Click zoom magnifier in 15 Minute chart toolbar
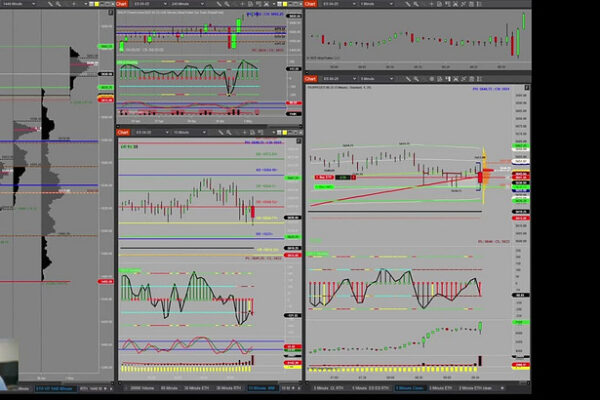This screenshot has height=400, width=600. coord(228,132)
